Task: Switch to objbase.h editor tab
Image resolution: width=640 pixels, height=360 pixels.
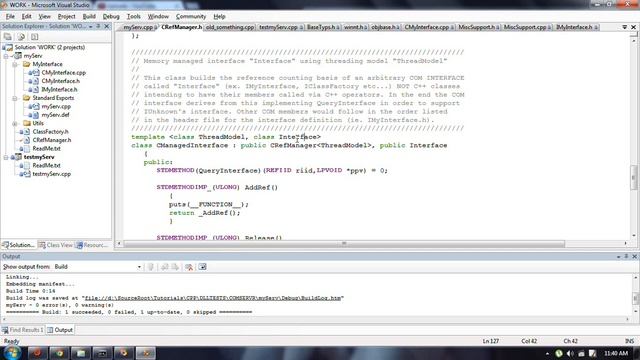Action: [x=385, y=27]
